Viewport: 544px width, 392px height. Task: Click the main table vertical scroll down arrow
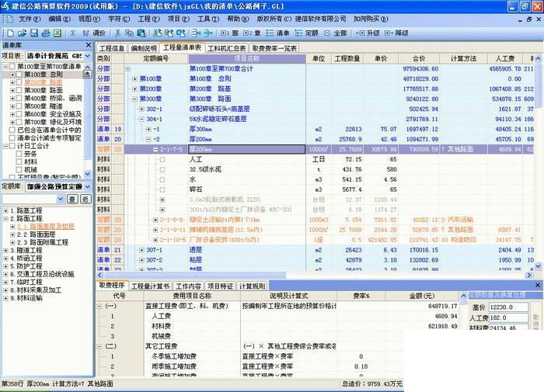tap(538, 266)
